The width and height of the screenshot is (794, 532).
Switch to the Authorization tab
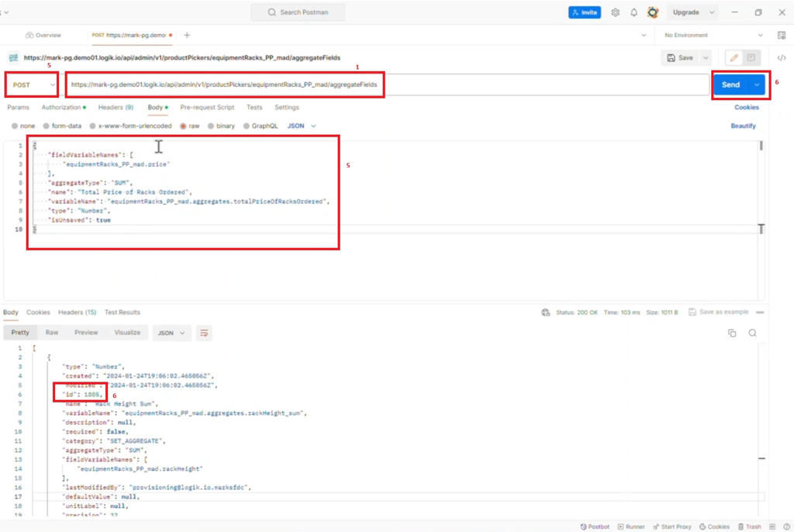64,108
